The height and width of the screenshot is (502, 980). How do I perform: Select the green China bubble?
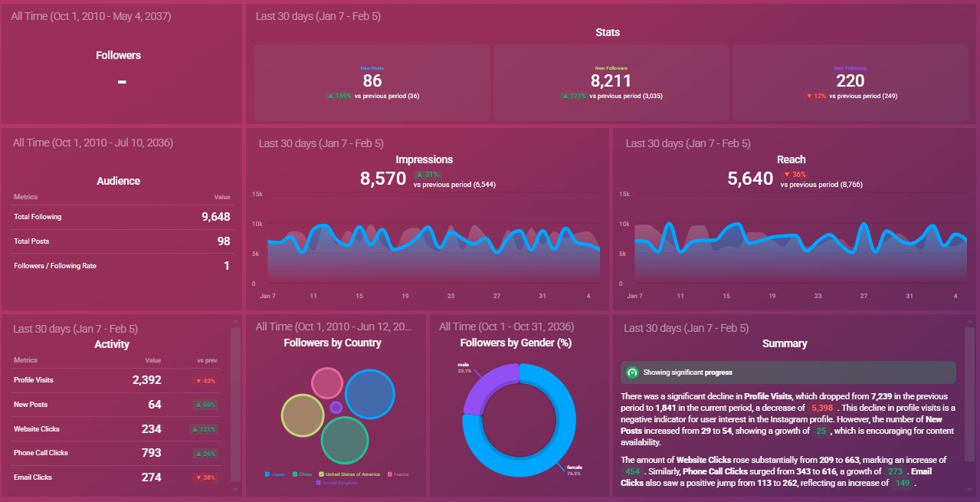(x=346, y=440)
